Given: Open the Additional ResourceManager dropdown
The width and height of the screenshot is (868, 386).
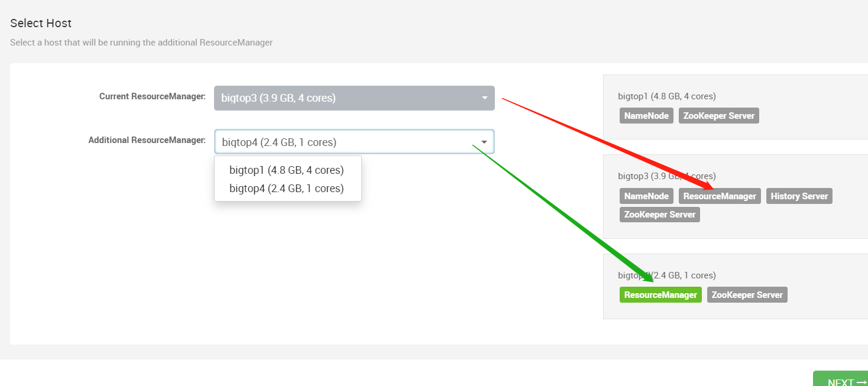Looking at the screenshot, I should pyautogui.click(x=354, y=142).
